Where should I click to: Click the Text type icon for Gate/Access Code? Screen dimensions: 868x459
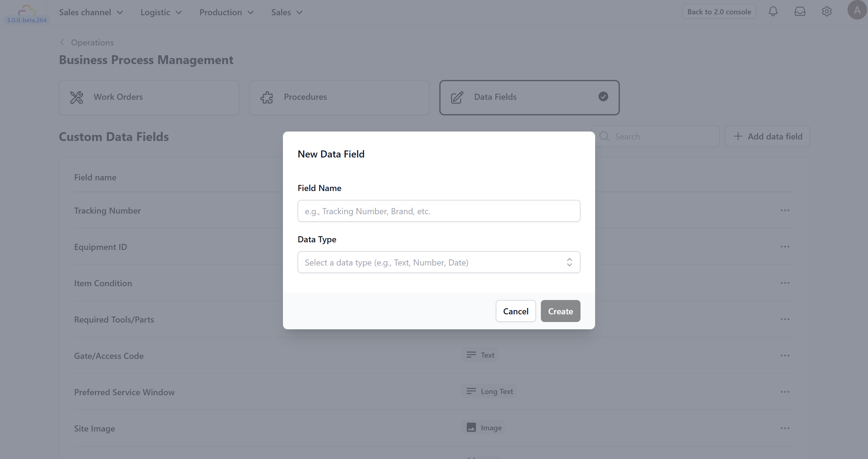[471, 354]
